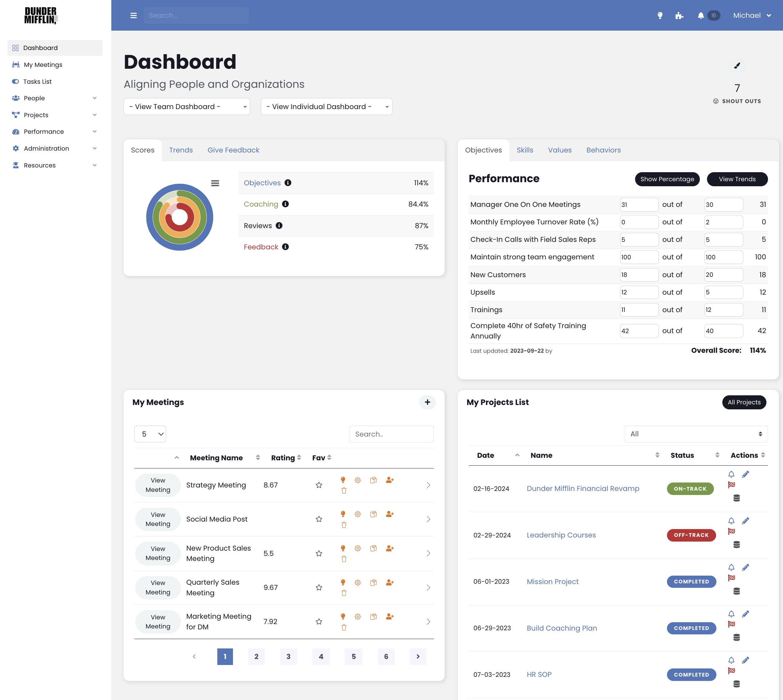Delete the Strategy Meeting via trash icon
Viewport: 783px width, 700px height.
[344, 491]
